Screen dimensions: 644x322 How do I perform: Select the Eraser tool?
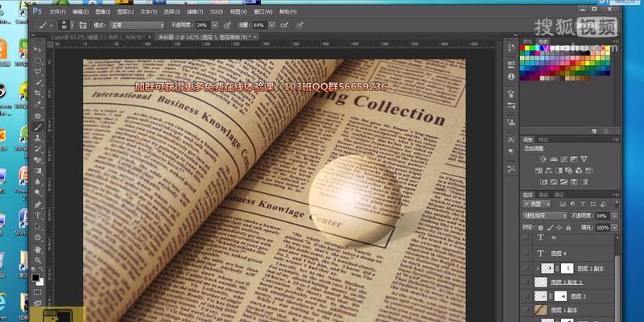click(x=38, y=159)
